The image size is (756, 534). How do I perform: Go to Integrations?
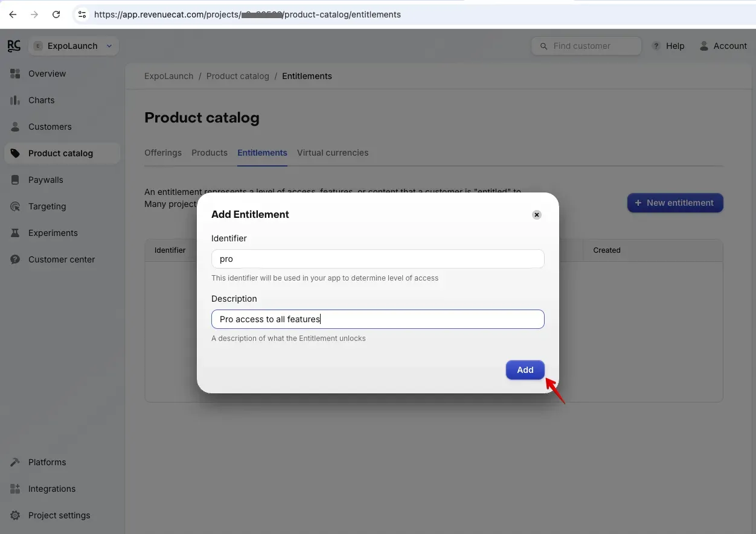52,489
